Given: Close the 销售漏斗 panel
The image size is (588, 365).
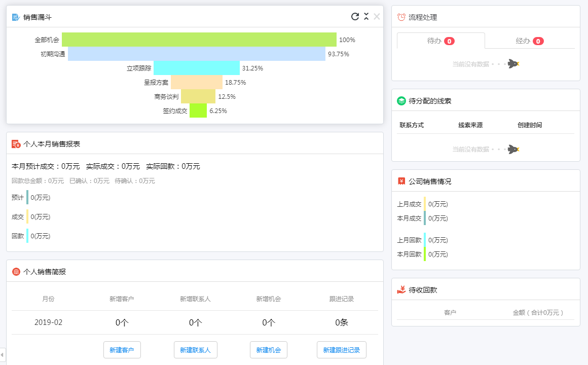Looking at the screenshot, I should click(x=377, y=17).
